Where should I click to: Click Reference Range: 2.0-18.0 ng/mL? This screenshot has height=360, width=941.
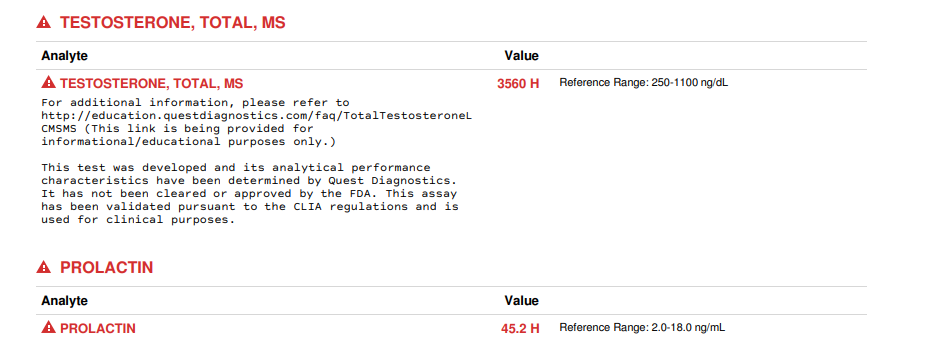[642, 328]
